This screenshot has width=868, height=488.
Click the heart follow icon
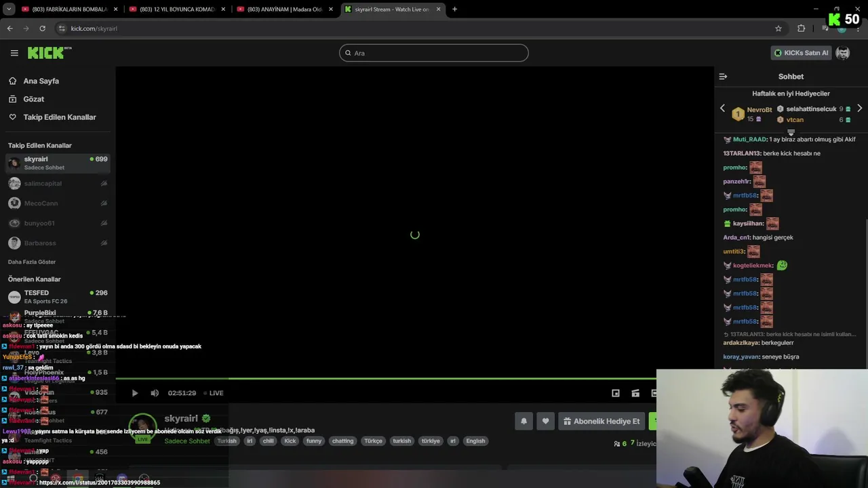pyautogui.click(x=545, y=421)
